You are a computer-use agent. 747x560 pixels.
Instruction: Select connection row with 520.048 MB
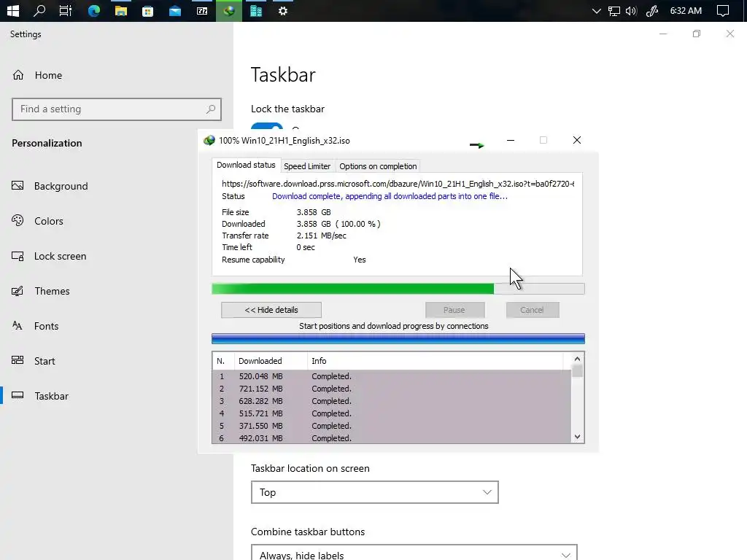392,376
